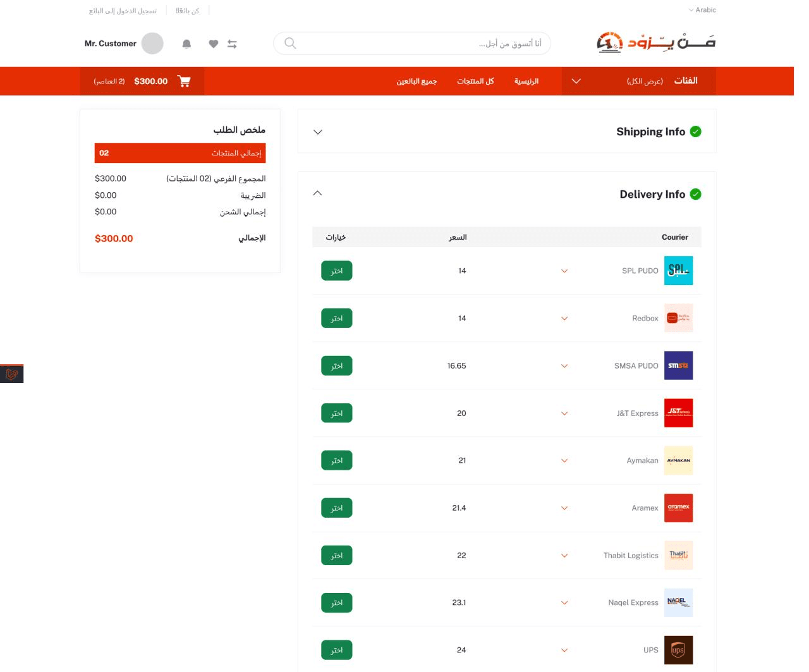Expand details chevron for J&T Express
Screen dimensions: 809x672
[564, 413]
